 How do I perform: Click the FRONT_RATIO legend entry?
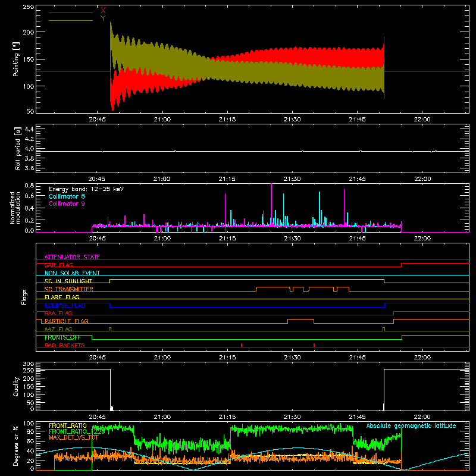[x=68, y=425]
